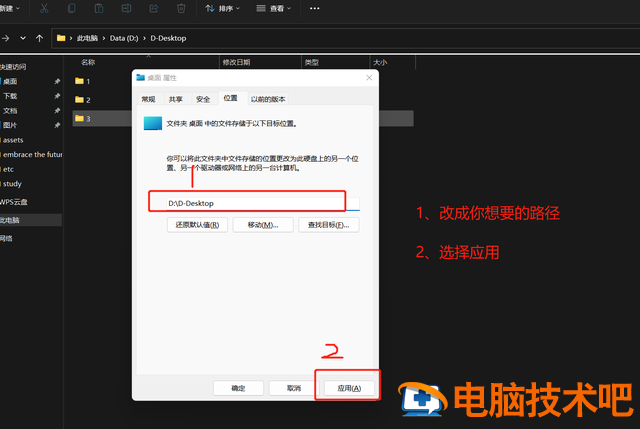Open 文档 in quick access sidebar
640x429 pixels.
tap(10, 111)
